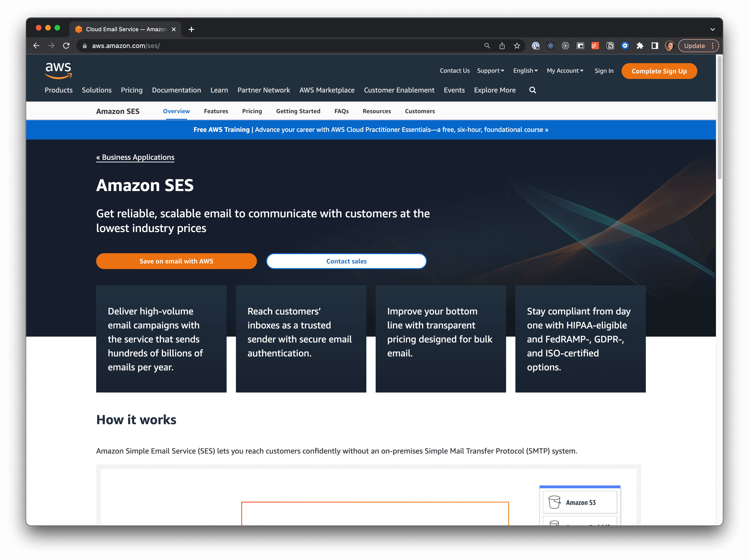Open the Extensions puzzle icon
The image size is (749, 560).
[640, 46]
